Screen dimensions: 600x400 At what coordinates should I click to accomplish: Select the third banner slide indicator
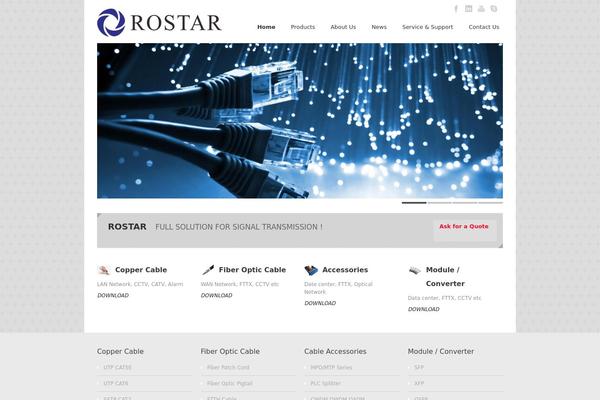[x=465, y=202]
